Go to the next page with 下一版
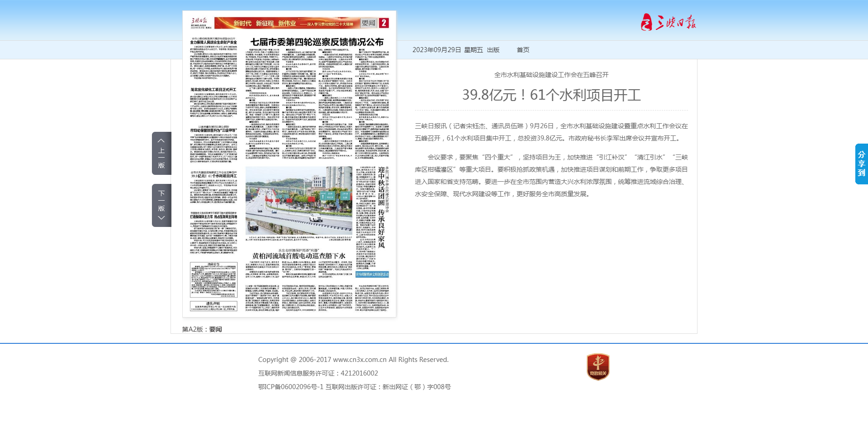Screen dimensions: 868x424 click(x=161, y=205)
